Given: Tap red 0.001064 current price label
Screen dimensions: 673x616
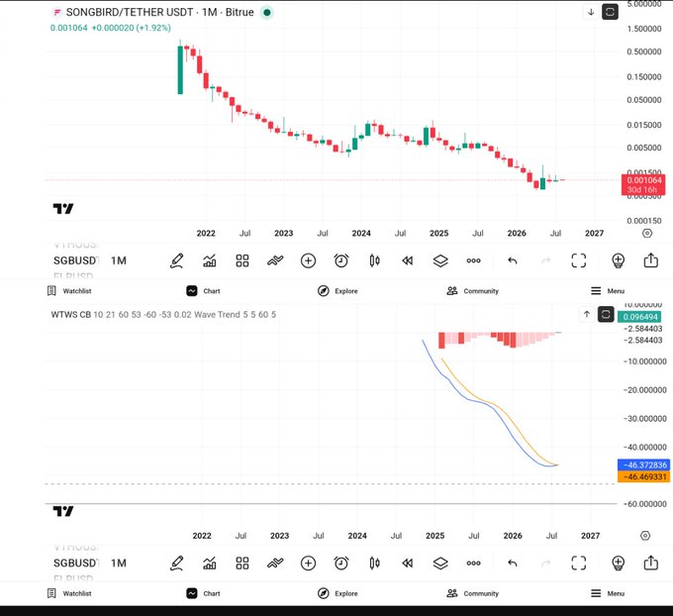Looking at the screenshot, I should point(643,185).
